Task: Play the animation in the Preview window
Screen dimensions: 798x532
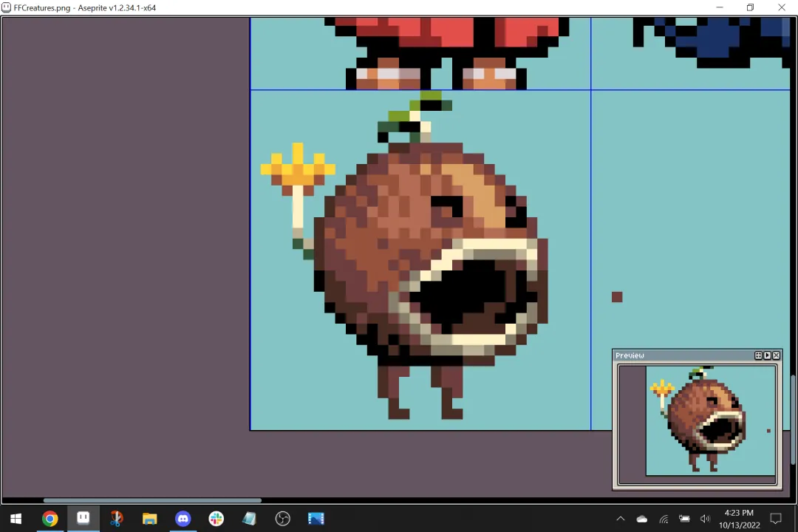Action: 768,355
